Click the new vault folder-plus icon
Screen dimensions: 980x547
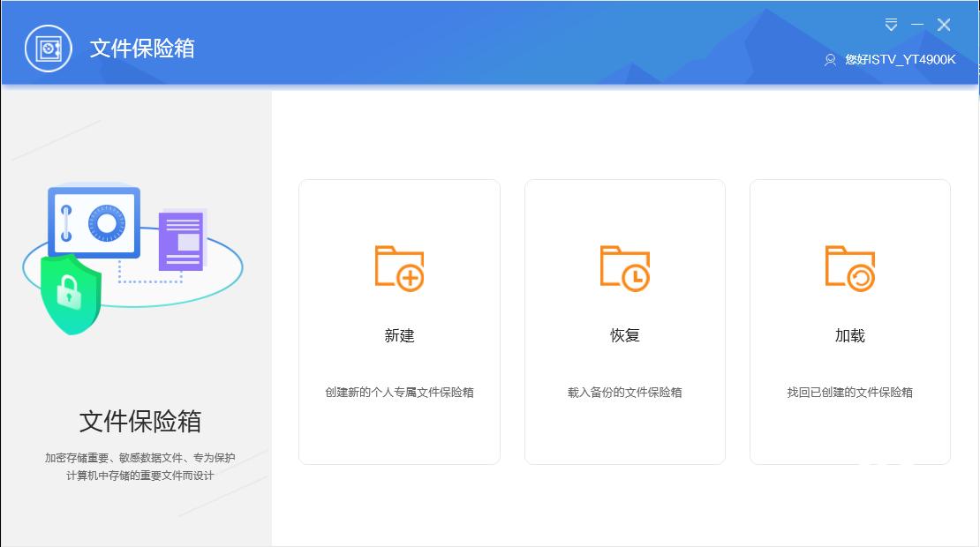399,268
